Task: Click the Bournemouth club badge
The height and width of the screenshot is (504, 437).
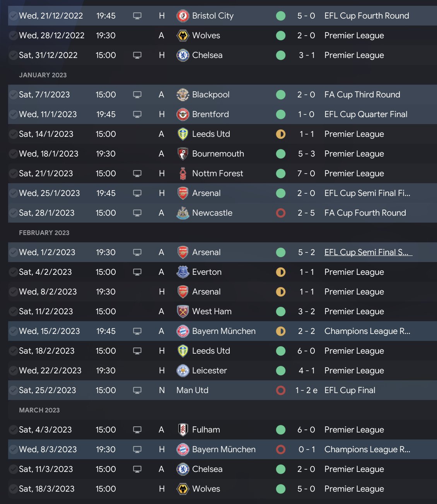Action: (183, 154)
